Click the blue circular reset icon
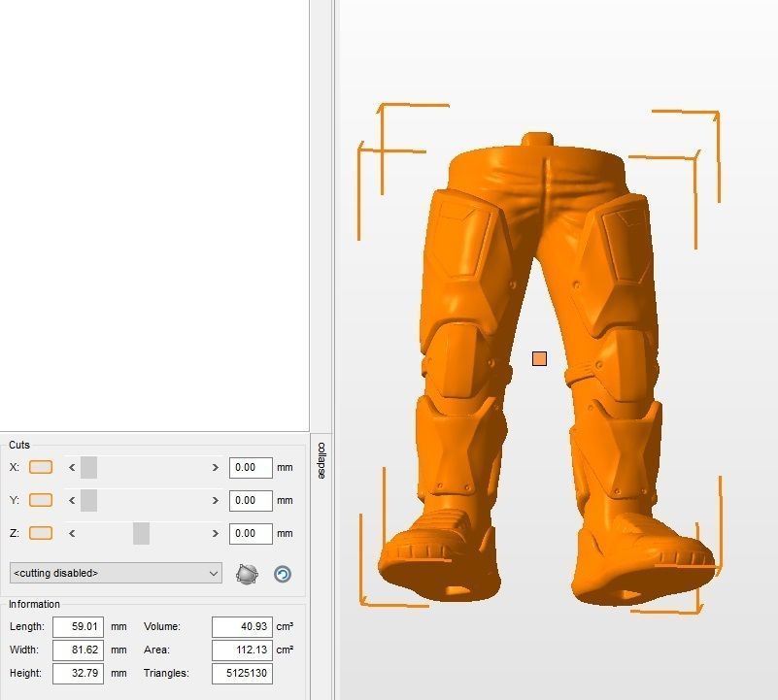Screen dimensions: 778x700 tap(283, 574)
